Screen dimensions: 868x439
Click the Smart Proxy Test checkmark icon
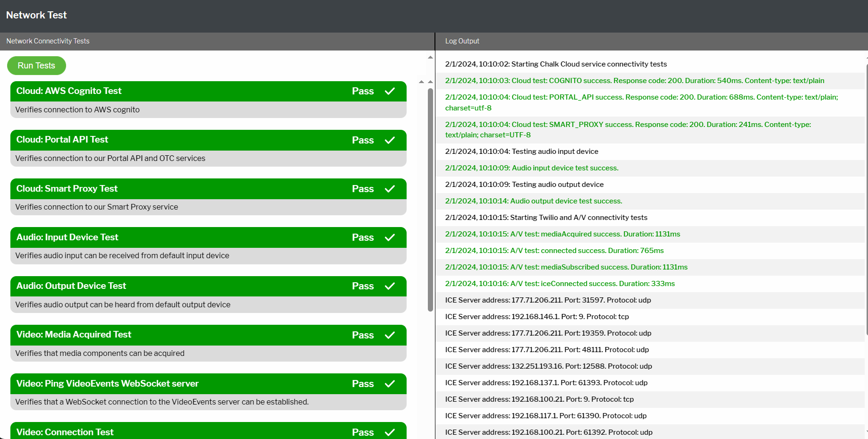pyautogui.click(x=390, y=189)
